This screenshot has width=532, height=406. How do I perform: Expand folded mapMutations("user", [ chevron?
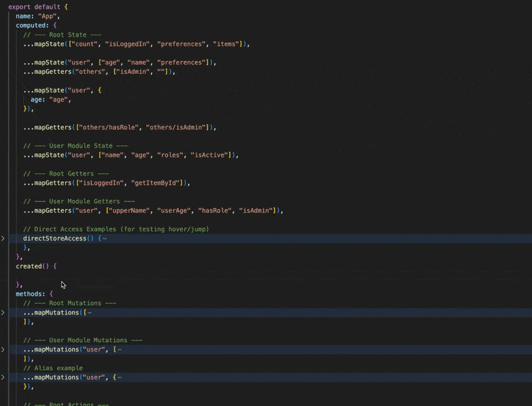pos(3,350)
